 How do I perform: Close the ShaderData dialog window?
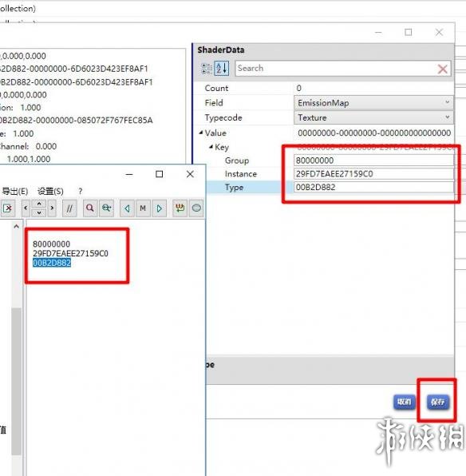[439, 32]
